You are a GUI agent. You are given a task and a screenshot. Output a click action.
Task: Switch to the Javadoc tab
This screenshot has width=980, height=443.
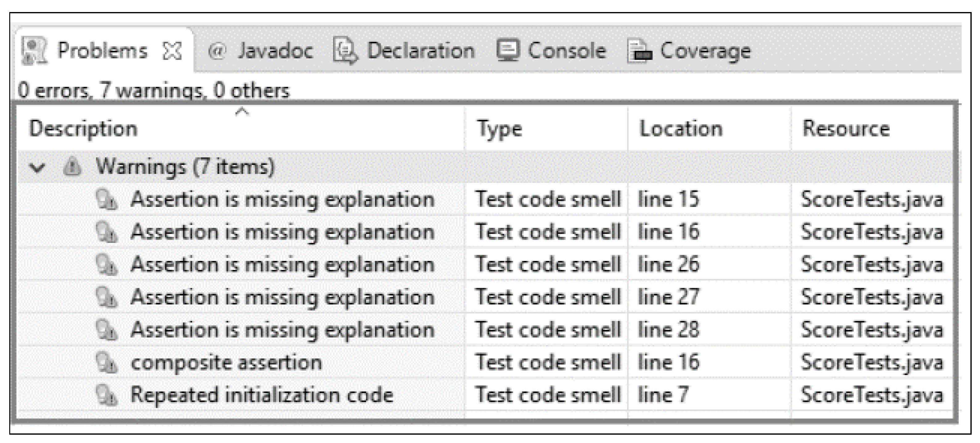tap(275, 51)
